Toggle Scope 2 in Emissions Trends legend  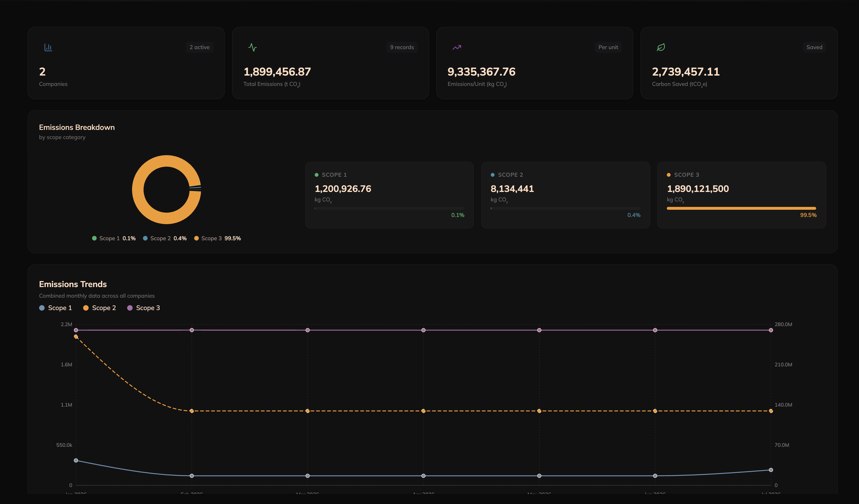pyautogui.click(x=100, y=307)
